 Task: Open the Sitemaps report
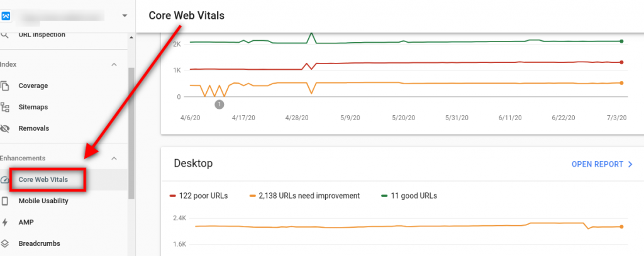pyautogui.click(x=33, y=107)
